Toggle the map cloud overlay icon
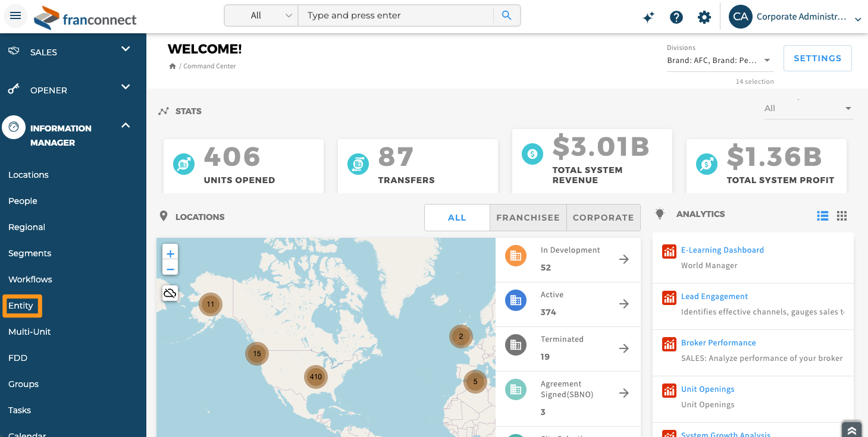 pyautogui.click(x=170, y=293)
